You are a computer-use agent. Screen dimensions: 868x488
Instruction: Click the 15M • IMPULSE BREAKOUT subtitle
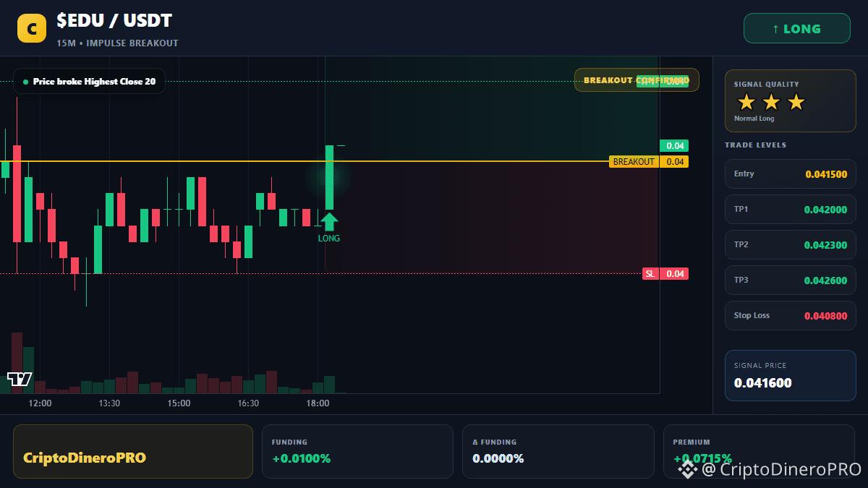pos(117,43)
